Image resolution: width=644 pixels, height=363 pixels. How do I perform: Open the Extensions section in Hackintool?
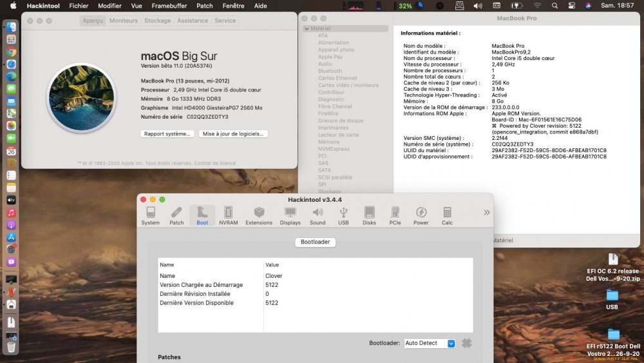[x=259, y=216]
